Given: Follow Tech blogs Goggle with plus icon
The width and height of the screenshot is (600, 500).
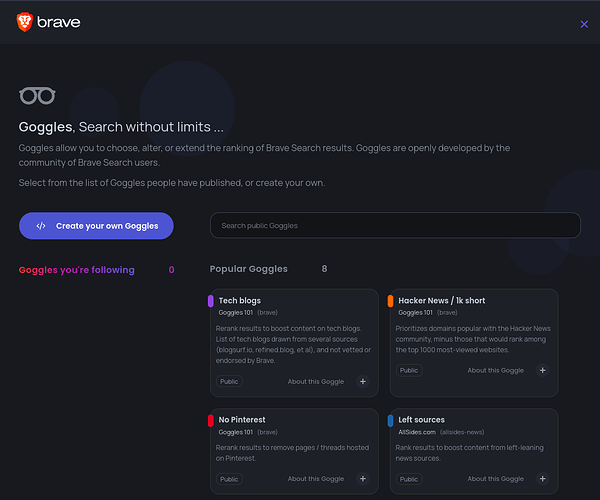Looking at the screenshot, I should 363,382.
